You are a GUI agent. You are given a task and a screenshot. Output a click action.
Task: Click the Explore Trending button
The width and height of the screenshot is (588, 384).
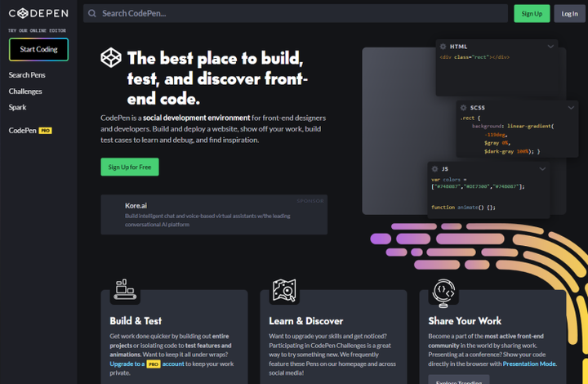tap(459, 379)
